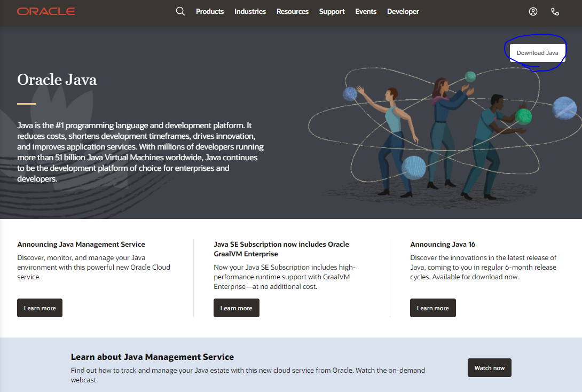Click the Watch now button

click(490, 367)
